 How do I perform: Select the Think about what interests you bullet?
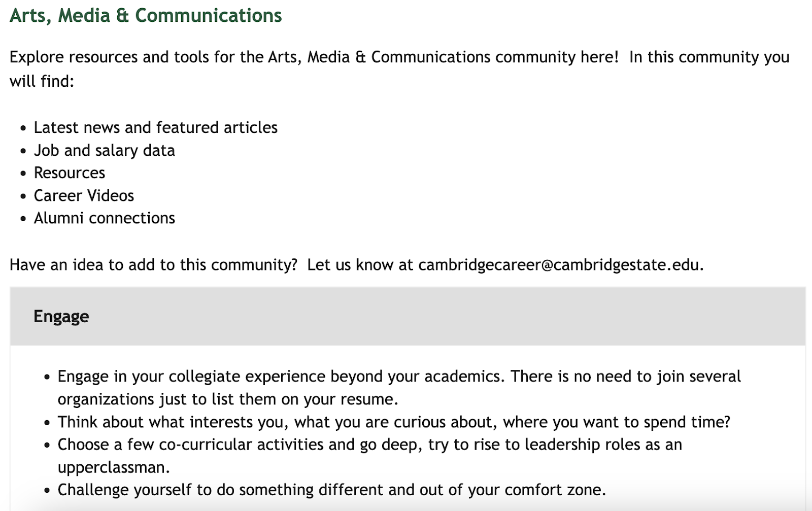click(x=394, y=422)
